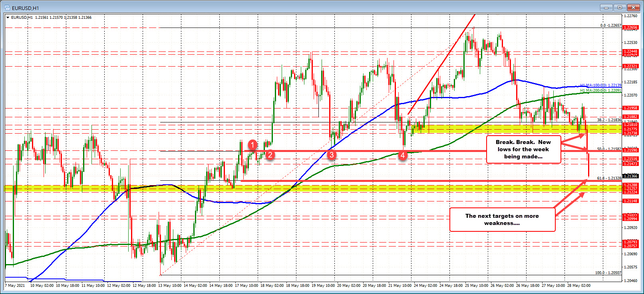The width and height of the screenshot is (644, 294).
Task: Click the 61.8 Fibonacci level label
Action: point(609,178)
